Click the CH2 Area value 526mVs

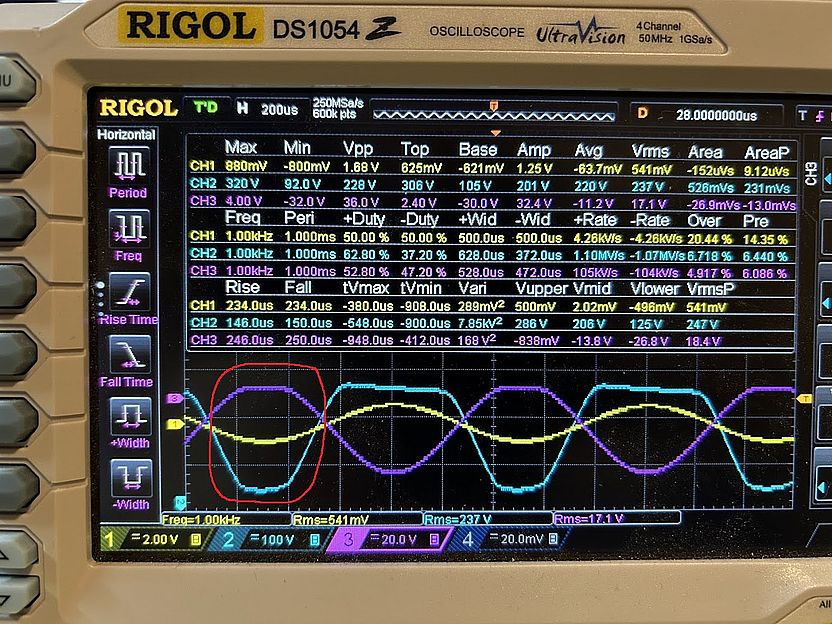(710, 188)
